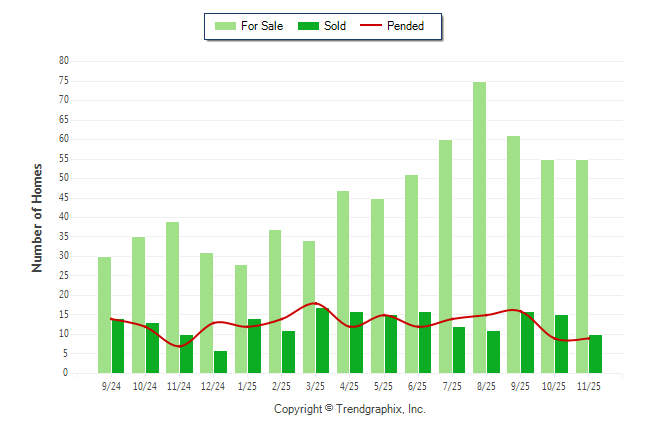646x434 pixels.
Task: Click the 6/25 x-axis month label
Action: tap(418, 386)
